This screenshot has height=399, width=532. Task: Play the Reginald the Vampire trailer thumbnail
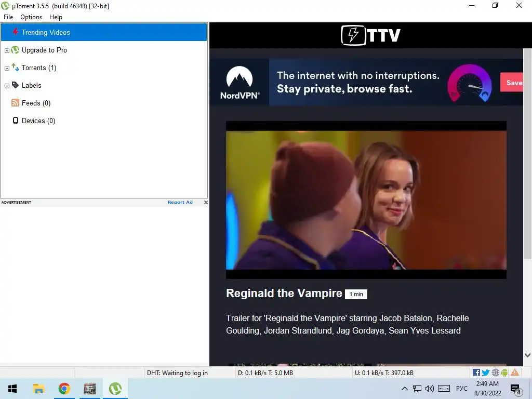pos(366,200)
